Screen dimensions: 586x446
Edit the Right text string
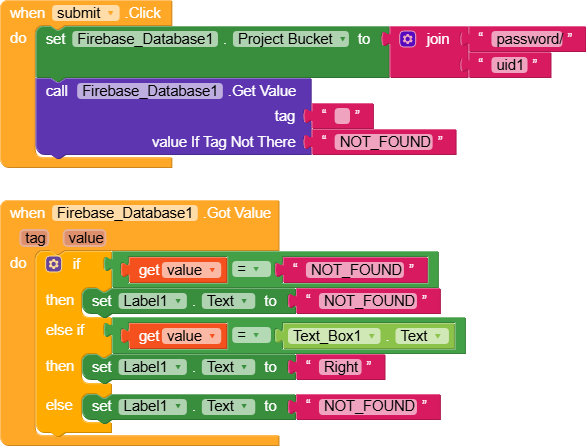(x=340, y=367)
